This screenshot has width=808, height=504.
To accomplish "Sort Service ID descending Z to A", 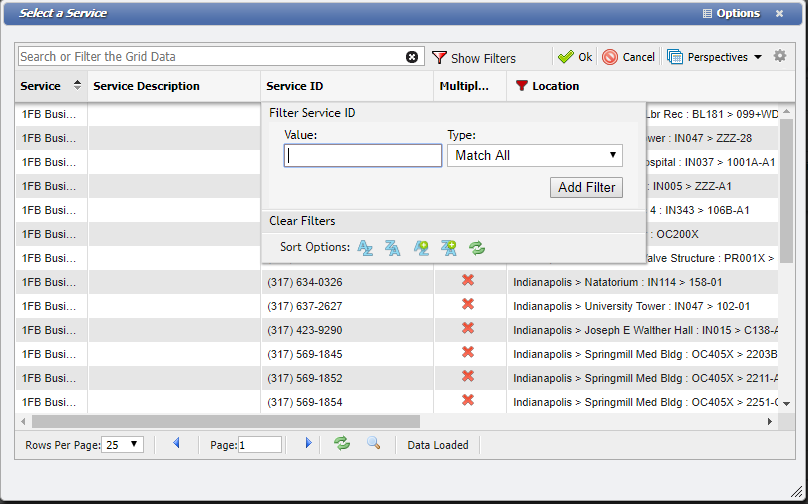I will (x=393, y=247).
